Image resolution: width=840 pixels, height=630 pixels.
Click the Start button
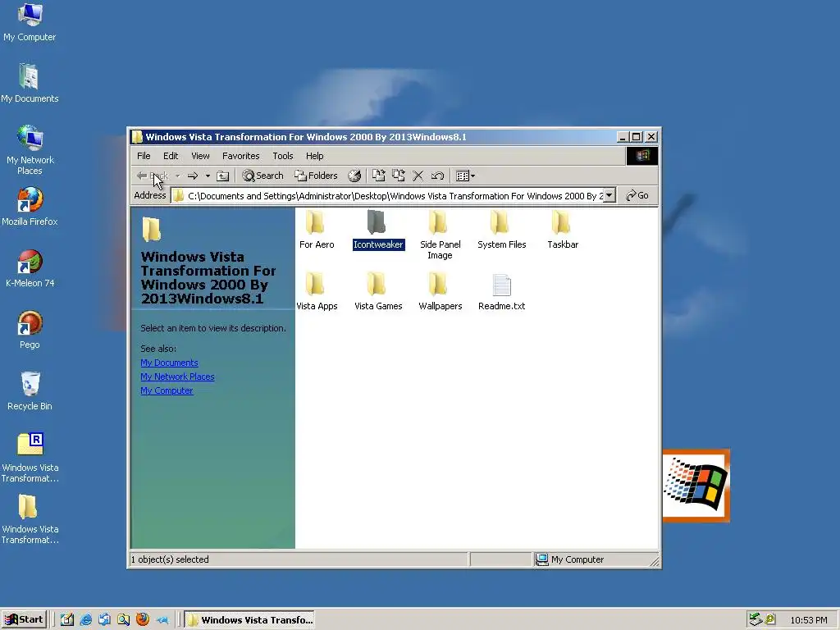pyautogui.click(x=24, y=620)
